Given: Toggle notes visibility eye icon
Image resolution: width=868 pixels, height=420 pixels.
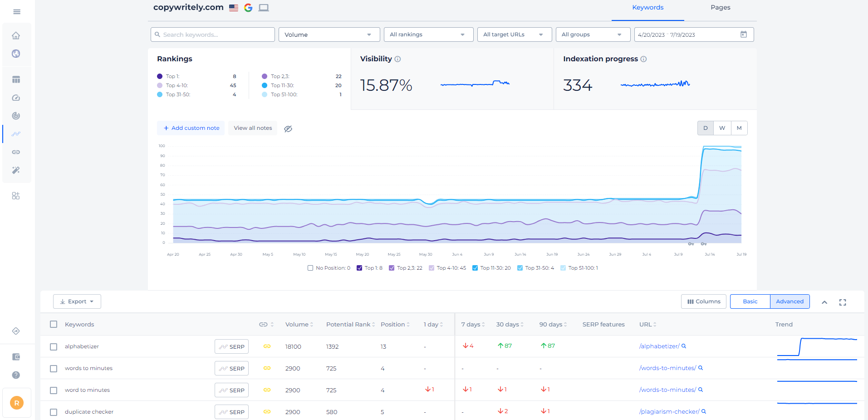Looking at the screenshot, I should [x=288, y=128].
